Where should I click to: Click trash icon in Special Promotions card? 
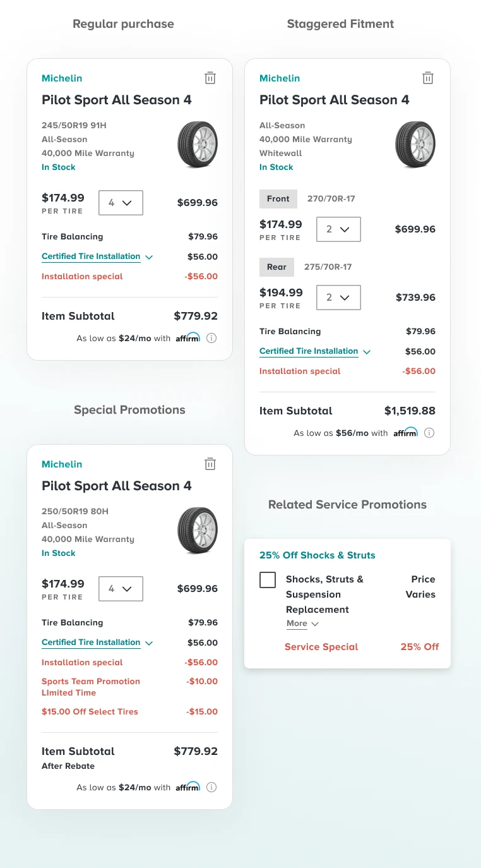(210, 464)
